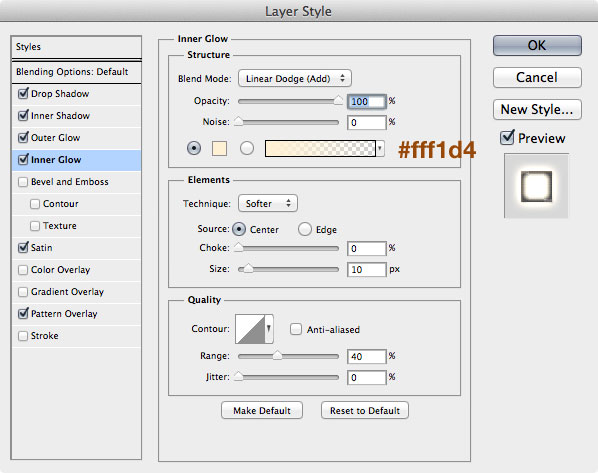Toggle Pattern Overlay checkbox
This screenshot has width=598, height=473.
[23, 314]
